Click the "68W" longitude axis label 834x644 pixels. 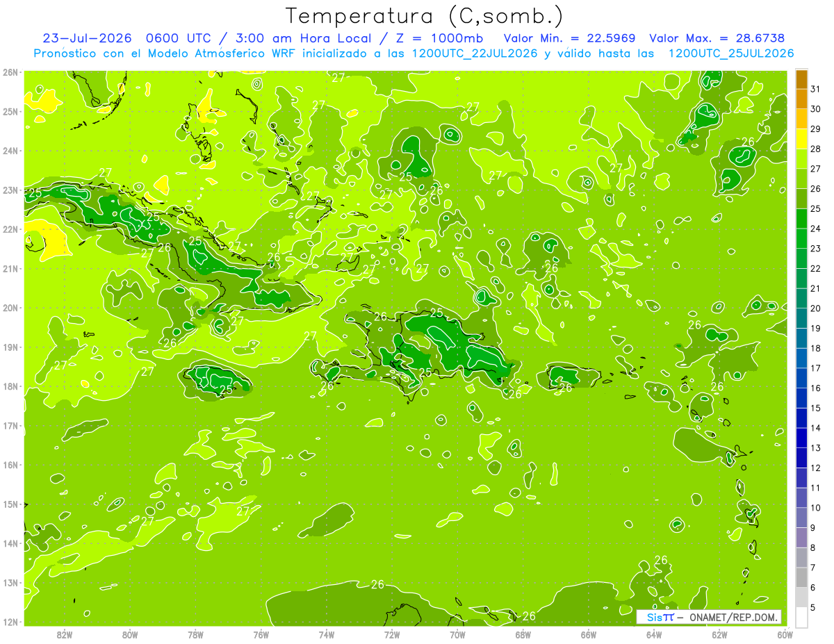[x=523, y=634]
